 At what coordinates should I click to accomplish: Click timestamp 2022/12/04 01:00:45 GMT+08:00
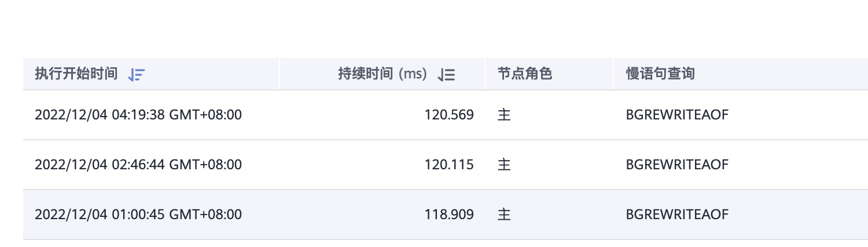point(138,215)
